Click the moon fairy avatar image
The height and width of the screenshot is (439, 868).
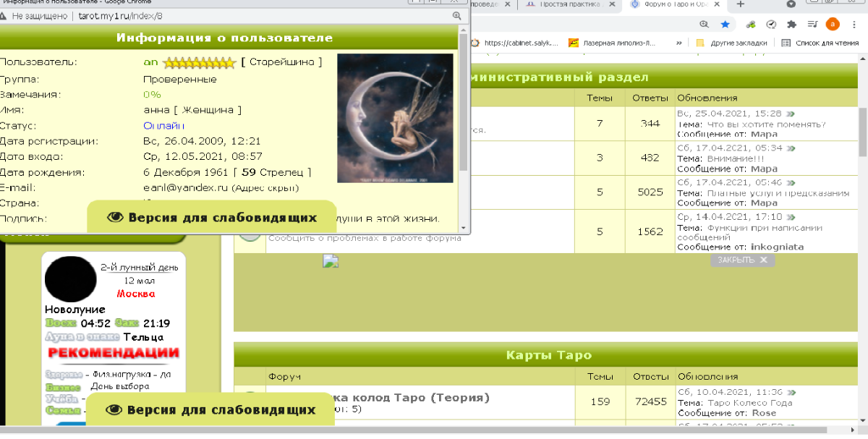coord(395,118)
